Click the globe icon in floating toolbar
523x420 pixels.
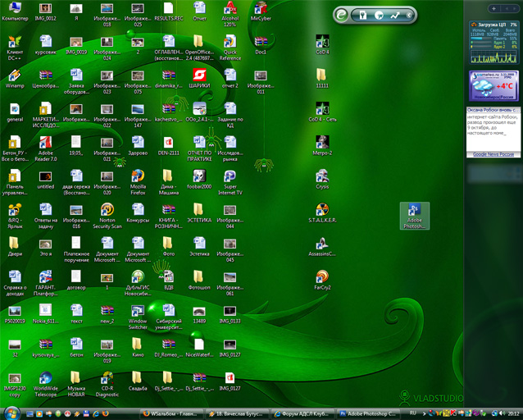point(379,15)
